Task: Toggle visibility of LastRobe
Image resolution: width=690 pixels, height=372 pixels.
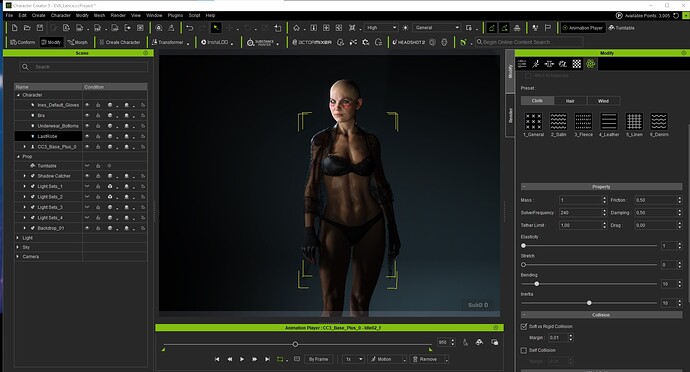Action: (x=87, y=136)
